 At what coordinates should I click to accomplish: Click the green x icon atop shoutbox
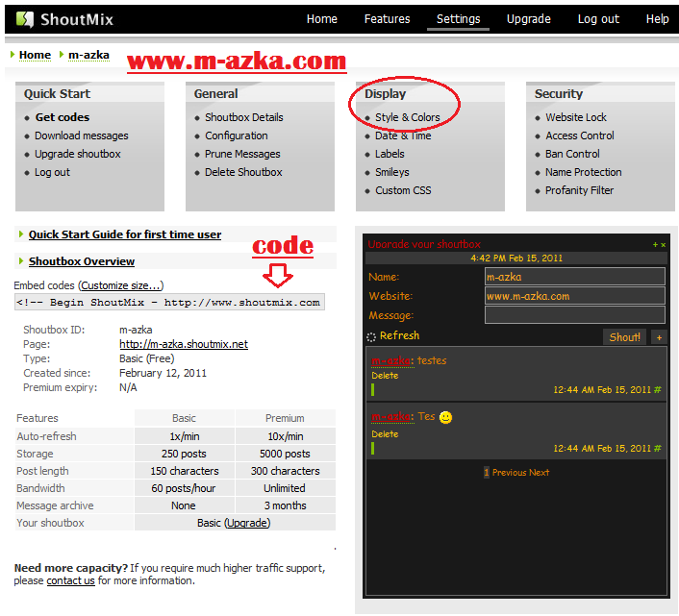(663, 245)
